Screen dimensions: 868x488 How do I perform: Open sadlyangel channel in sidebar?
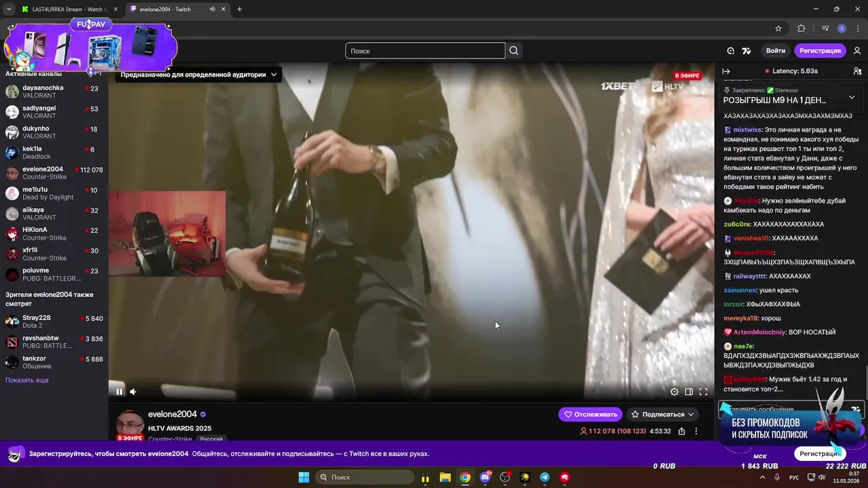tap(54, 112)
